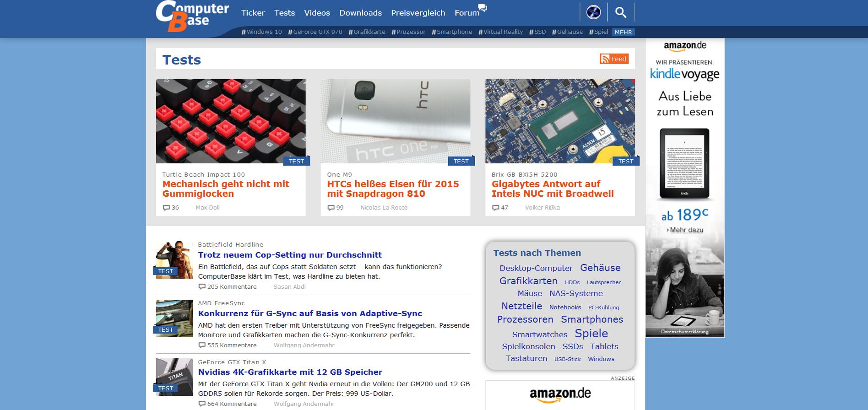868x410 pixels.
Task: Open the Tests menu item
Action: pos(284,13)
